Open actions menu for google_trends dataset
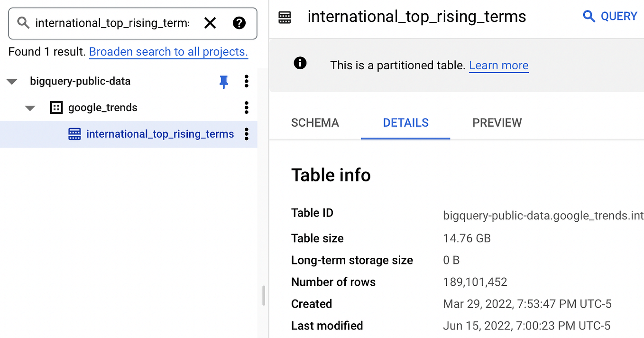The height and width of the screenshot is (338, 644). [246, 108]
